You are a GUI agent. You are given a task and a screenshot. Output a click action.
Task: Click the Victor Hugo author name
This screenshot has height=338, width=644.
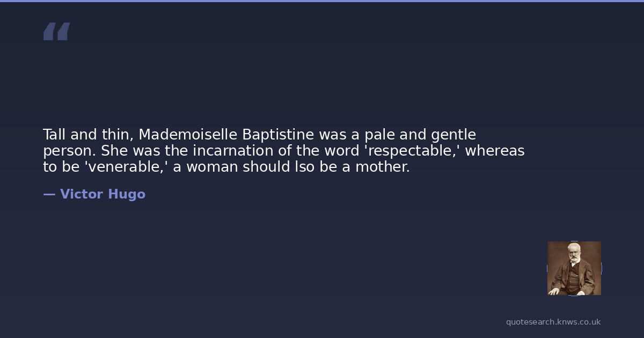click(103, 194)
